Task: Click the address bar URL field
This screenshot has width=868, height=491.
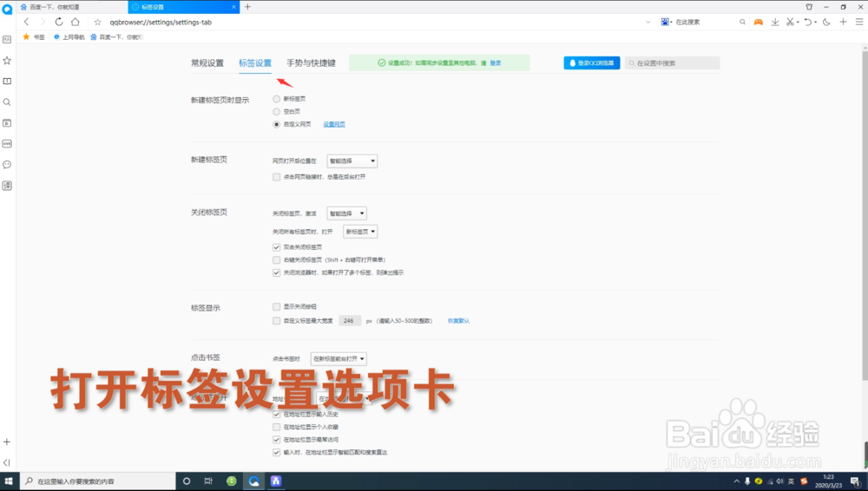Action: pos(371,23)
